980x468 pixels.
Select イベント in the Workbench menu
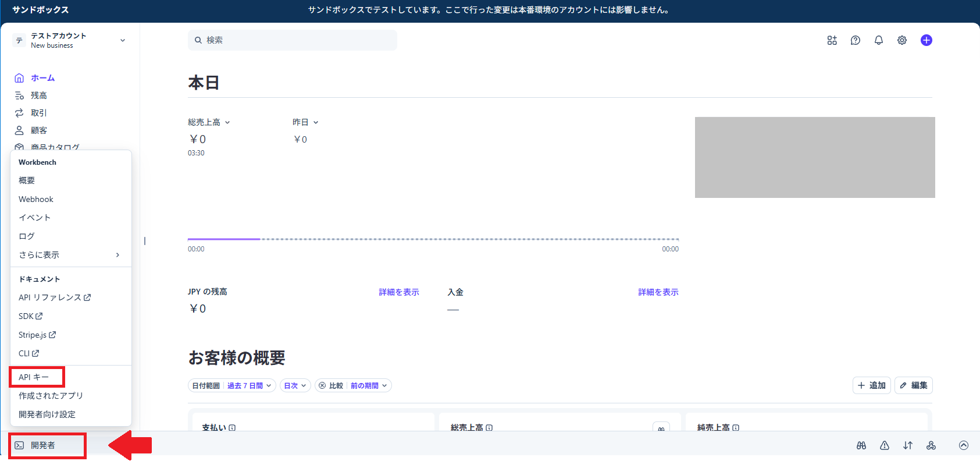35,218
